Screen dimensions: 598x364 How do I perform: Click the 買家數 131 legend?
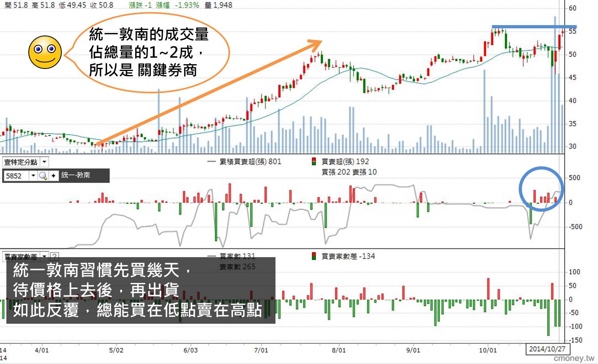pos(237,256)
